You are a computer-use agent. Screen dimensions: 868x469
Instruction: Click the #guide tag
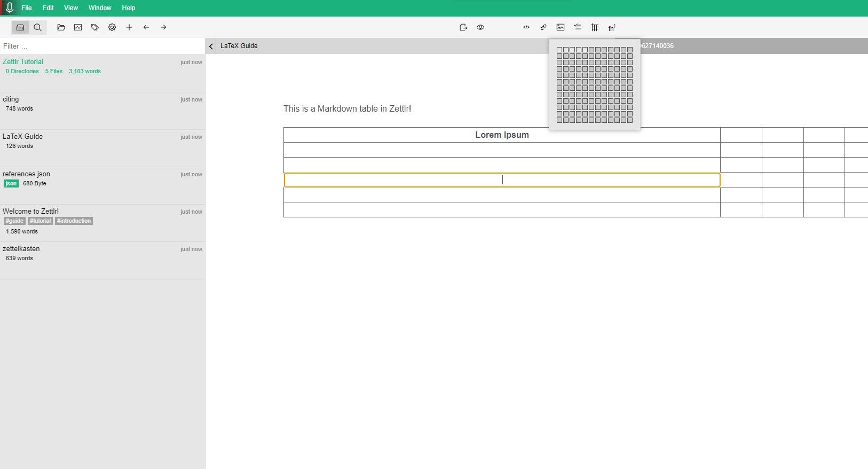click(14, 221)
